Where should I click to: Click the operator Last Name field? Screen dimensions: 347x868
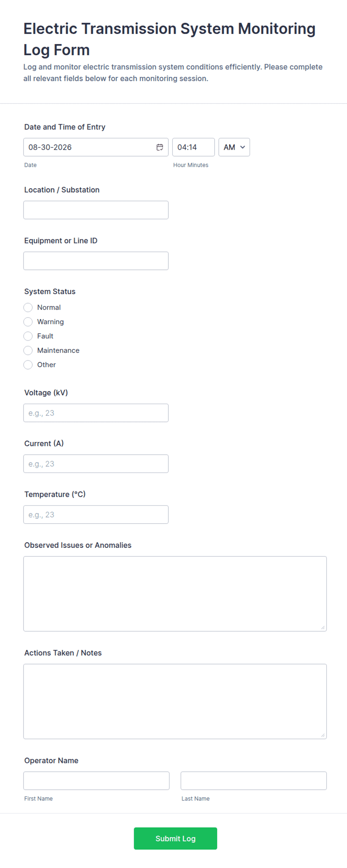(x=254, y=781)
